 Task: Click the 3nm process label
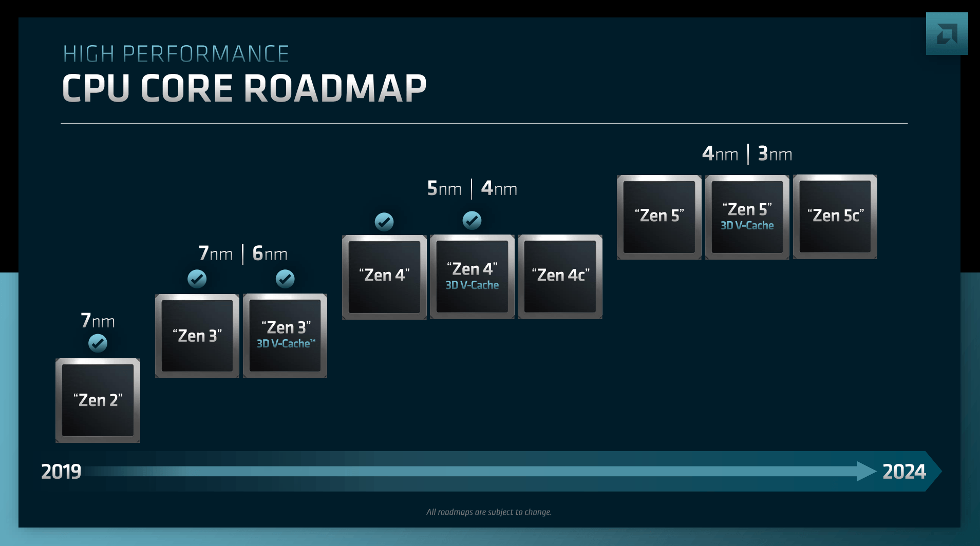pyautogui.click(x=775, y=153)
